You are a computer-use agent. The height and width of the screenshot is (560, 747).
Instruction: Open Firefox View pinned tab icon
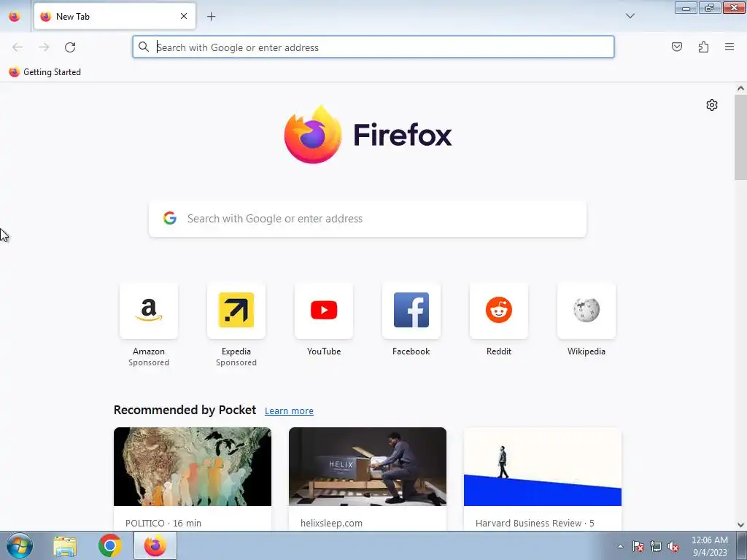point(15,16)
